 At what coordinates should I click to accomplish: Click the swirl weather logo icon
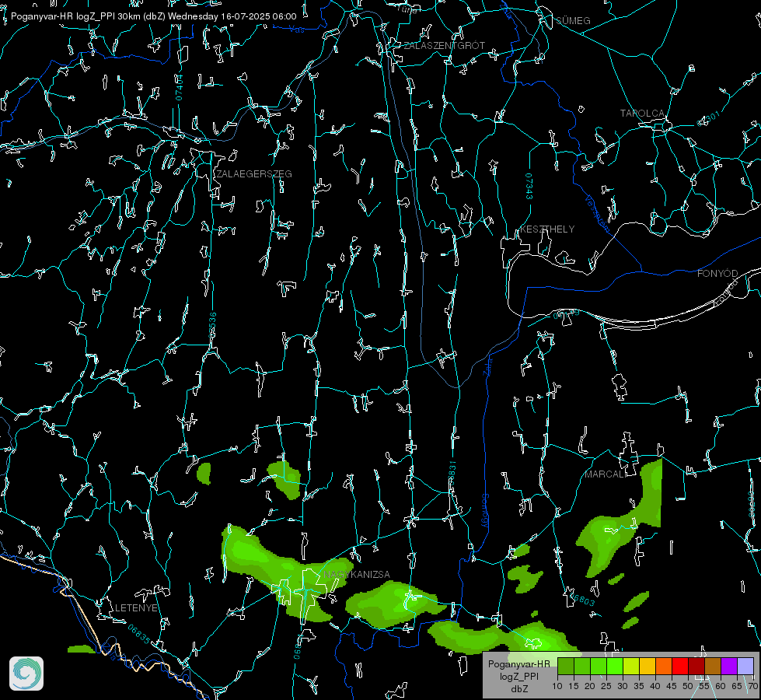(x=26, y=674)
